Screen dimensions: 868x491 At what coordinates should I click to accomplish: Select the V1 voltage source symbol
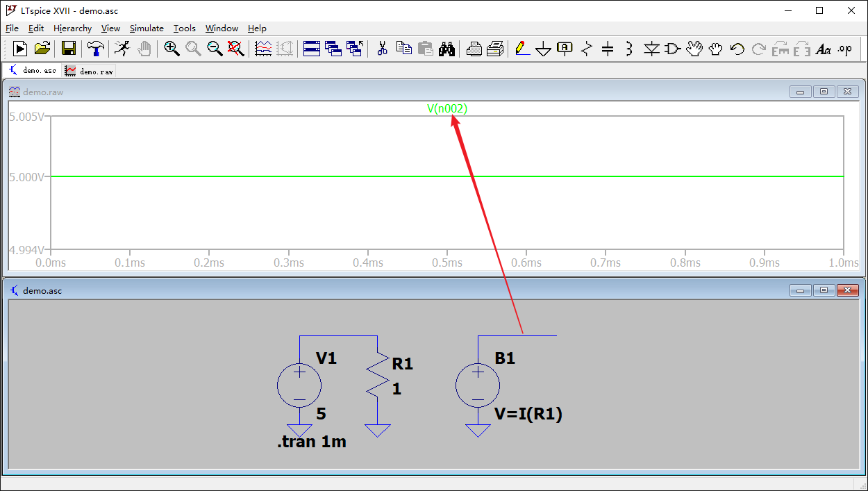[x=300, y=385]
